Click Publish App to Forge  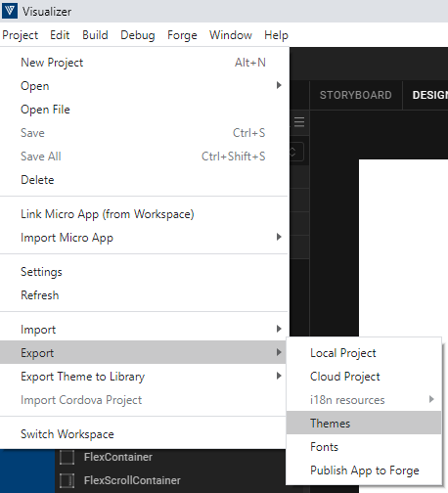364,470
